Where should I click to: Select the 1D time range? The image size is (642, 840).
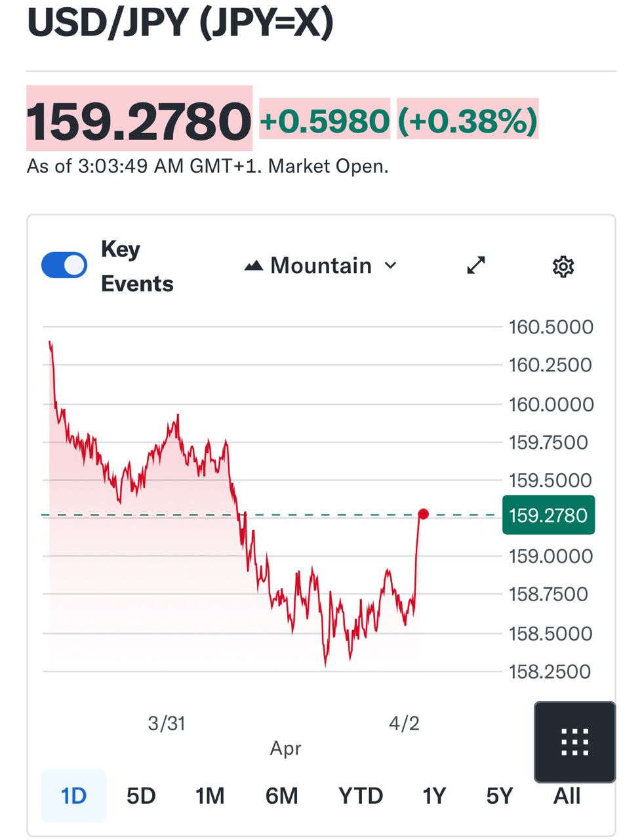point(73,796)
